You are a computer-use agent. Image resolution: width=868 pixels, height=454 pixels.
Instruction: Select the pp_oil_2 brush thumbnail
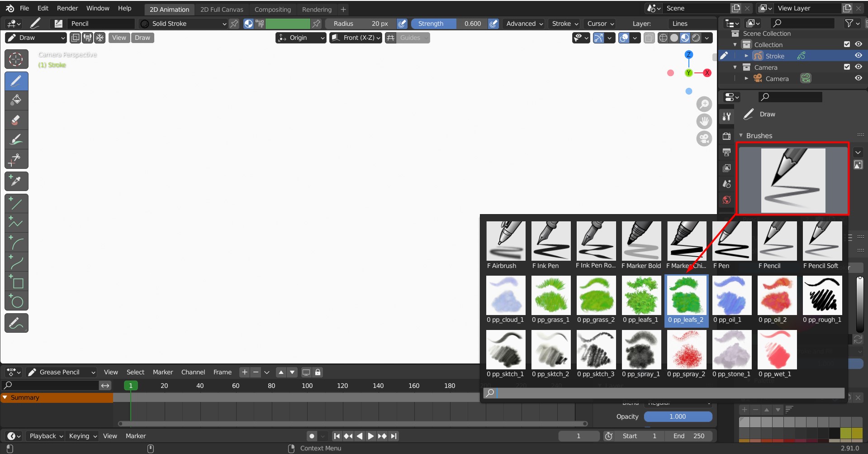point(777,300)
